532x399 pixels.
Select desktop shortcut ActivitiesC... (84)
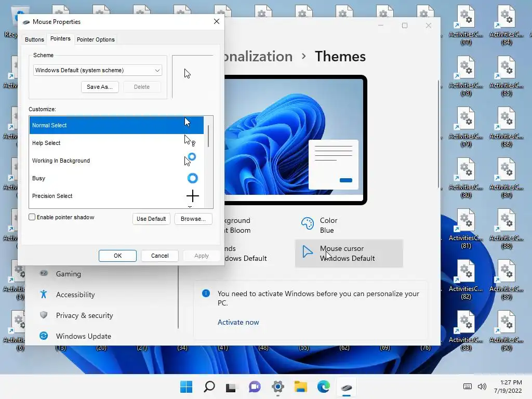coord(506,25)
